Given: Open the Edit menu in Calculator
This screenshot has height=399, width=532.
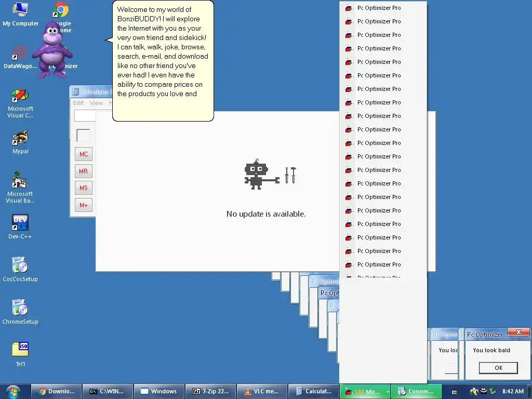Looking at the screenshot, I should pyautogui.click(x=78, y=103).
